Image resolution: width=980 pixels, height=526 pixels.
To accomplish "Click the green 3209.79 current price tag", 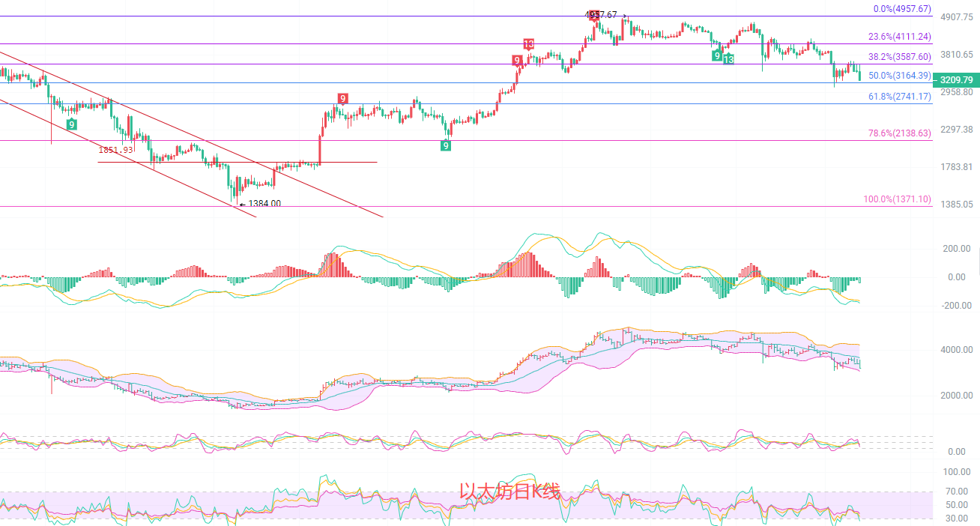I will pos(957,80).
